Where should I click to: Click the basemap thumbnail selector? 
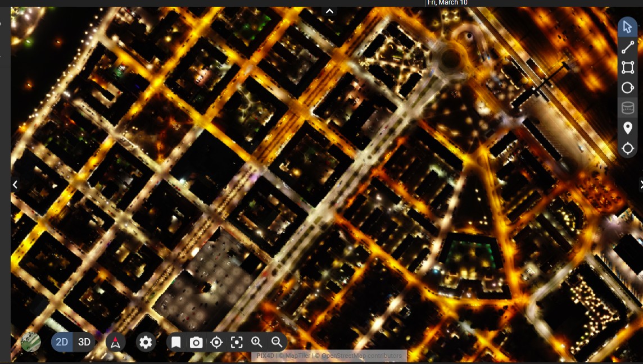(31, 342)
